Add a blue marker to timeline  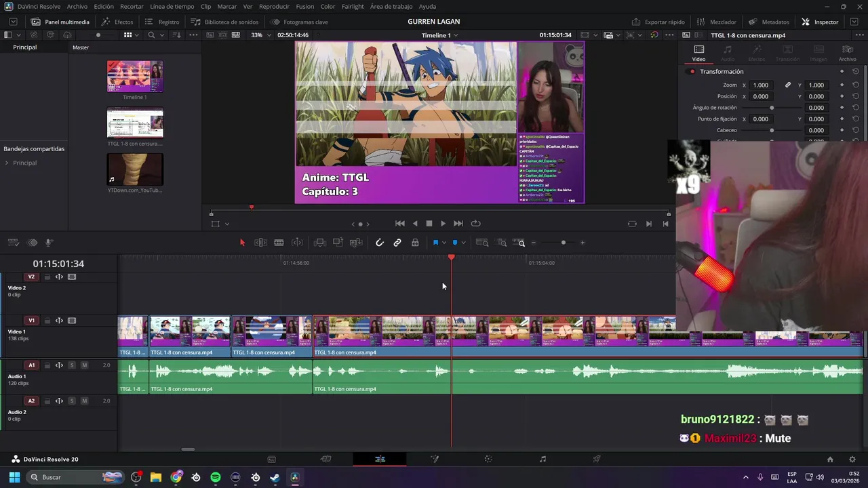coord(454,243)
